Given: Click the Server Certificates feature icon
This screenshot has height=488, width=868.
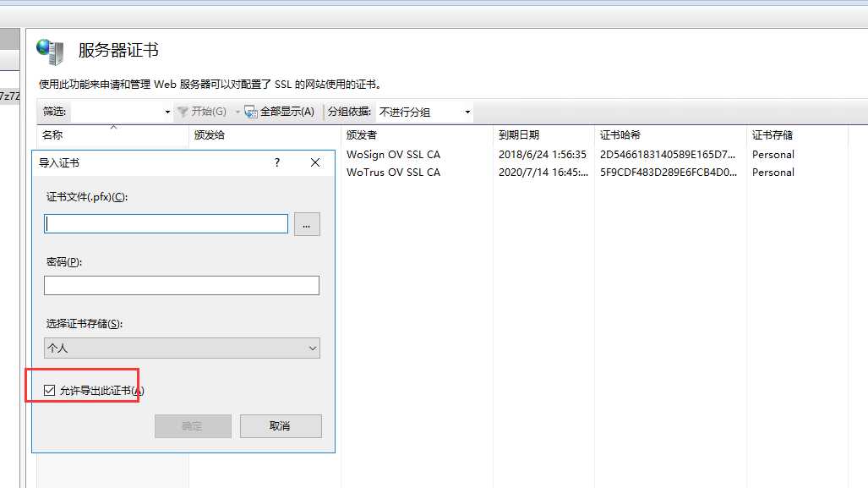Looking at the screenshot, I should click(x=50, y=51).
